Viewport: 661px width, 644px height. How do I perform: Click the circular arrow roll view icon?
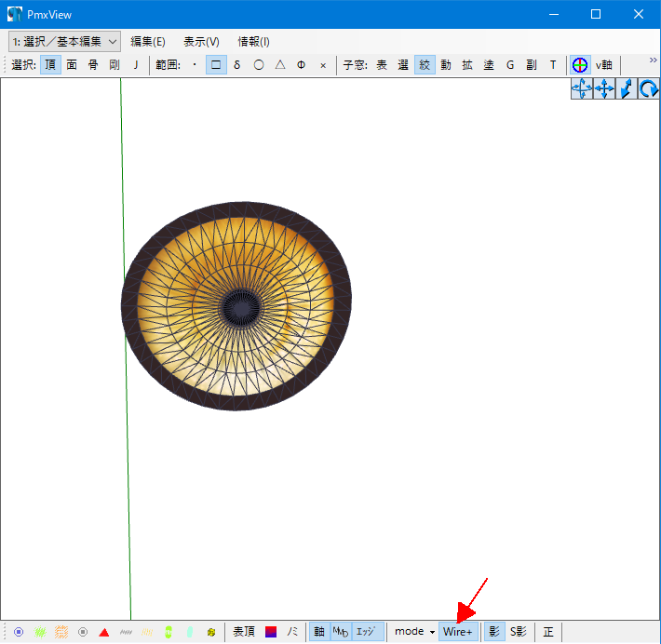(648, 89)
